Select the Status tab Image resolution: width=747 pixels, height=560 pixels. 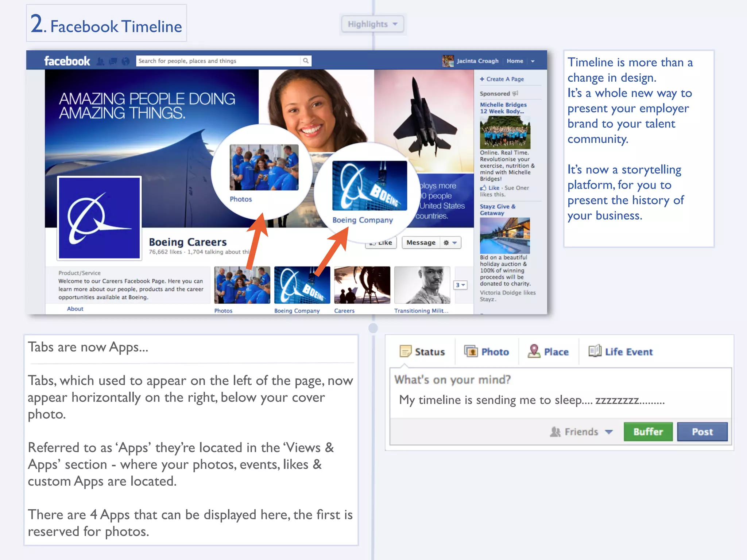[x=422, y=351]
